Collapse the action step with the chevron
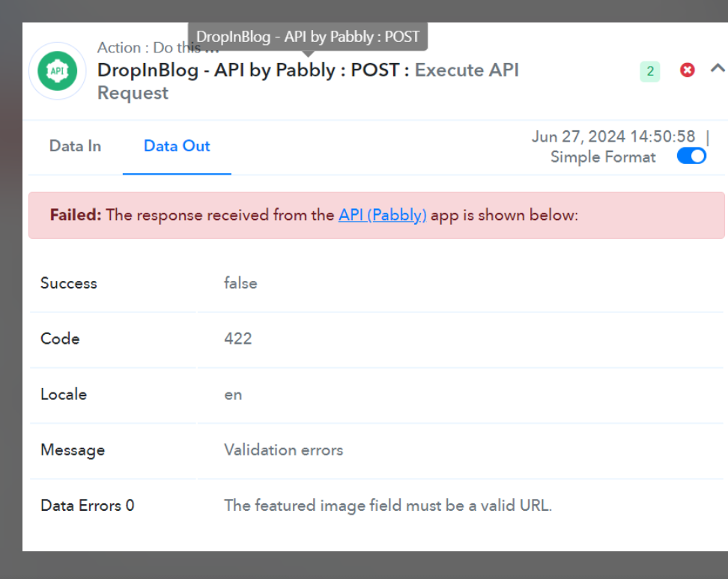Viewport: 728px width, 579px height. coord(718,69)
